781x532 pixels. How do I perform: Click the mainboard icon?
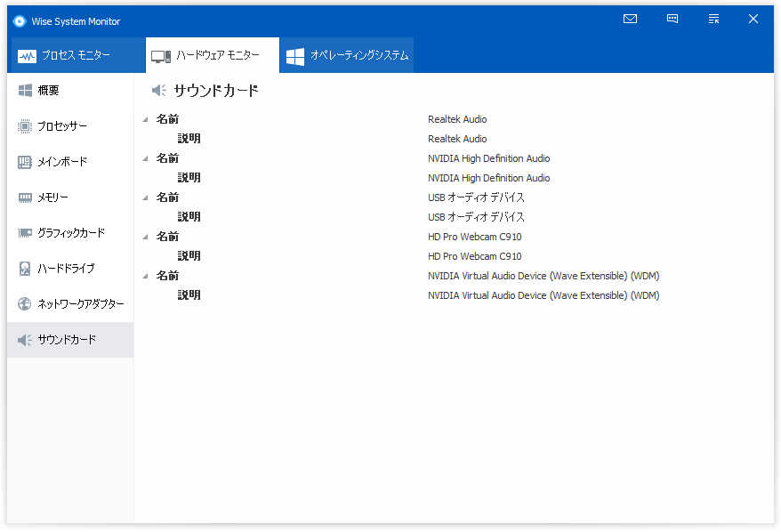tap(24, 162)
